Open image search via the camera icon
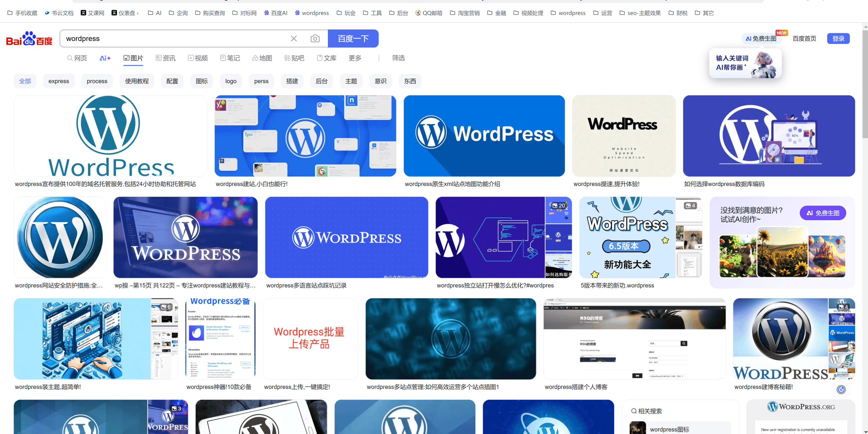The height and width of the screenshot is (434, 868). pos(315,39)
